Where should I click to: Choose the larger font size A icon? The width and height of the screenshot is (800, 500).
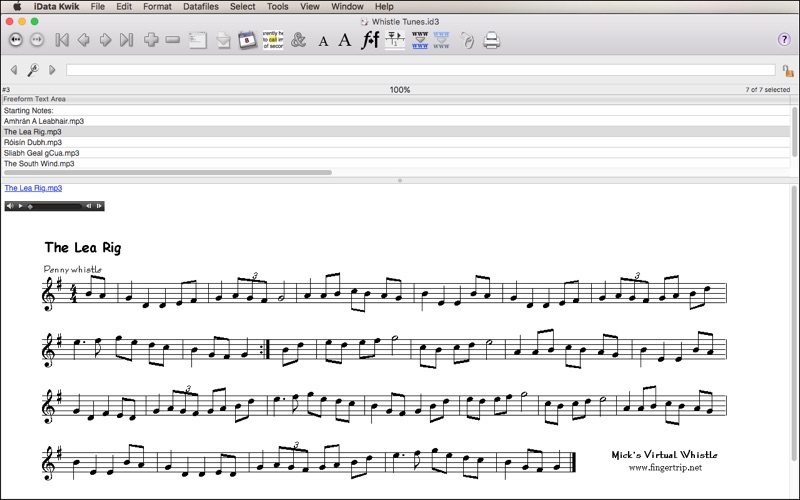[x=345, y=40]
